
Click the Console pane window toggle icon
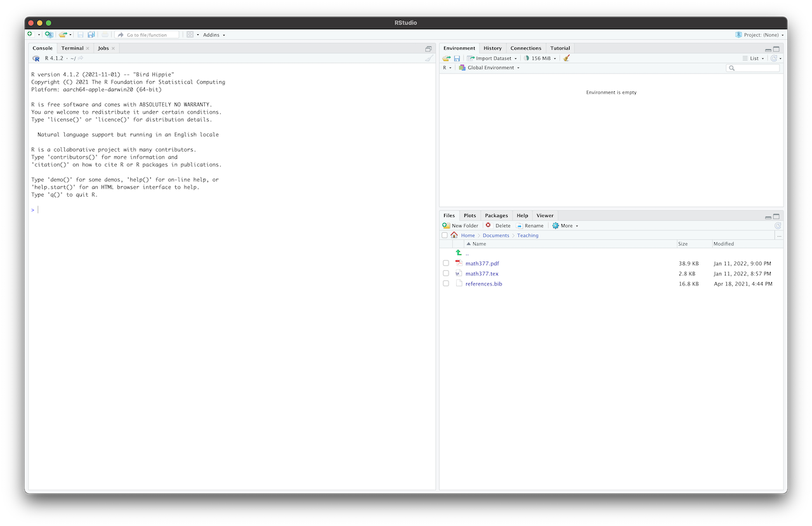coord(428,49)
